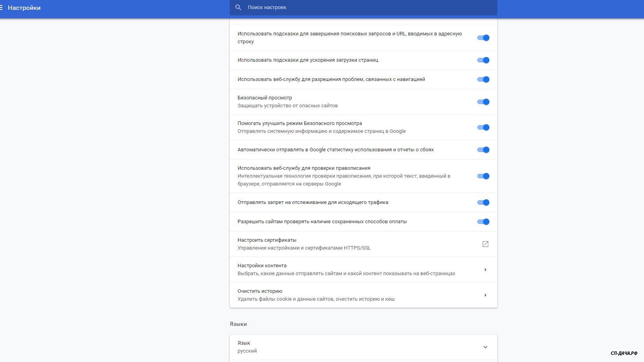Open the hamburger menu next to Настройки
This screenshot has width=644, height=362.
2,7
